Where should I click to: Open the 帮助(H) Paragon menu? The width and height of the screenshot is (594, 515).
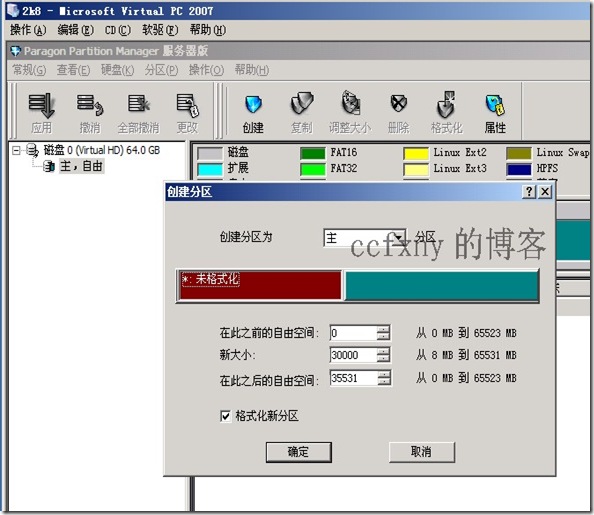(x=252, y=70)
